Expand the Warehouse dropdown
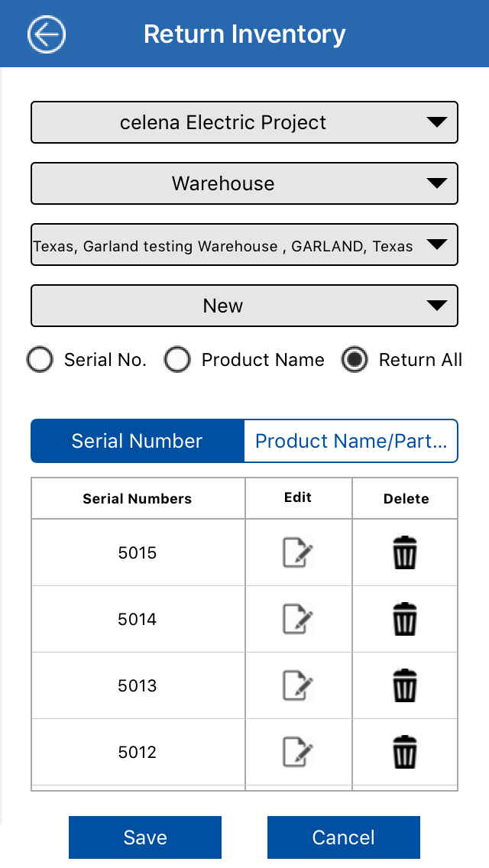The width and height of the screenshot is (489, 868). click(x=244, y=183)
